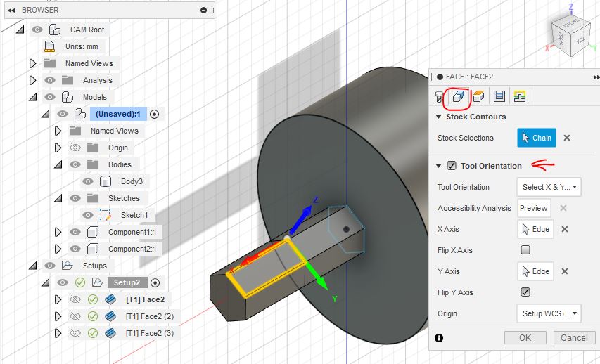
Task: Hide Body3 using its eye icon
Action: [88, 181]
